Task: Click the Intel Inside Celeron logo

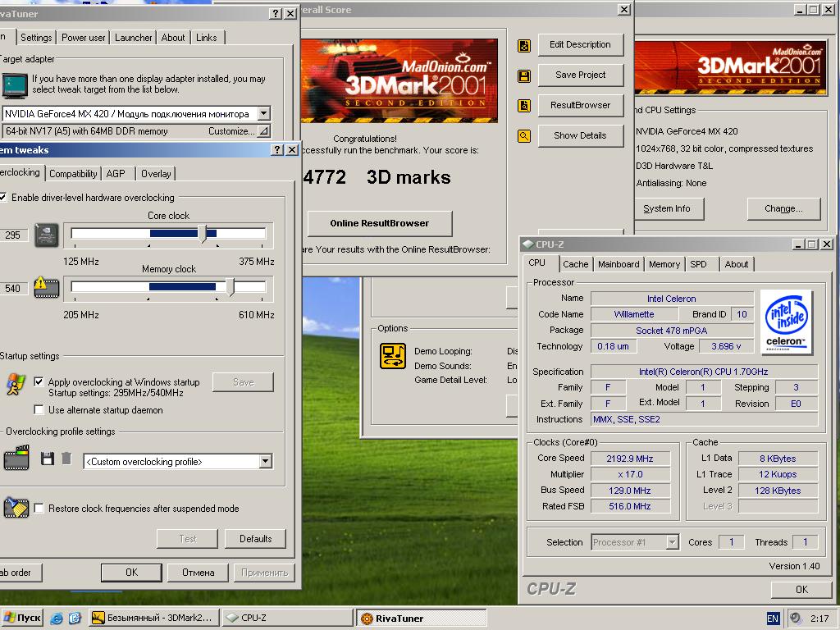Action: [x=786, y=322]
